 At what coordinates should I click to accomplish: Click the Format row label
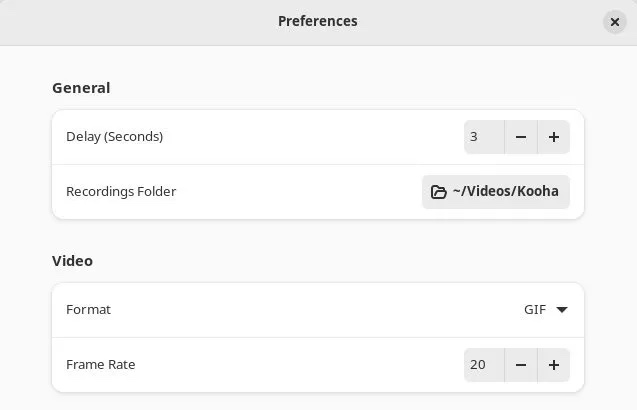88,310
